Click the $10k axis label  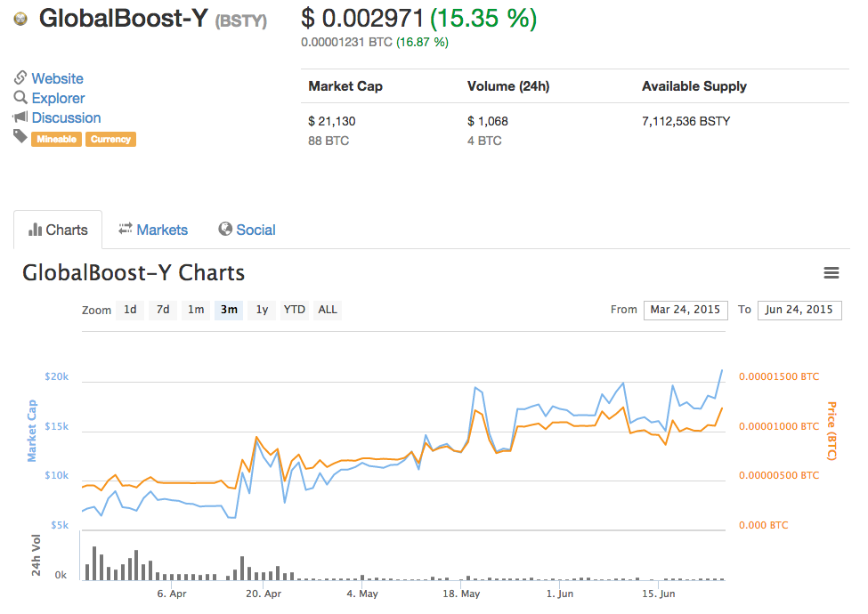(x=56, y=476)
